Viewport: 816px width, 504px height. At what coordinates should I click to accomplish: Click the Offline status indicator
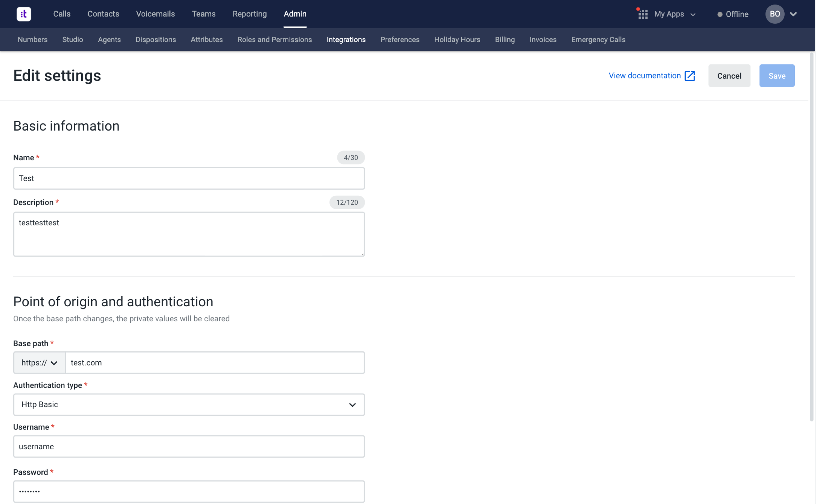point(733,14)
